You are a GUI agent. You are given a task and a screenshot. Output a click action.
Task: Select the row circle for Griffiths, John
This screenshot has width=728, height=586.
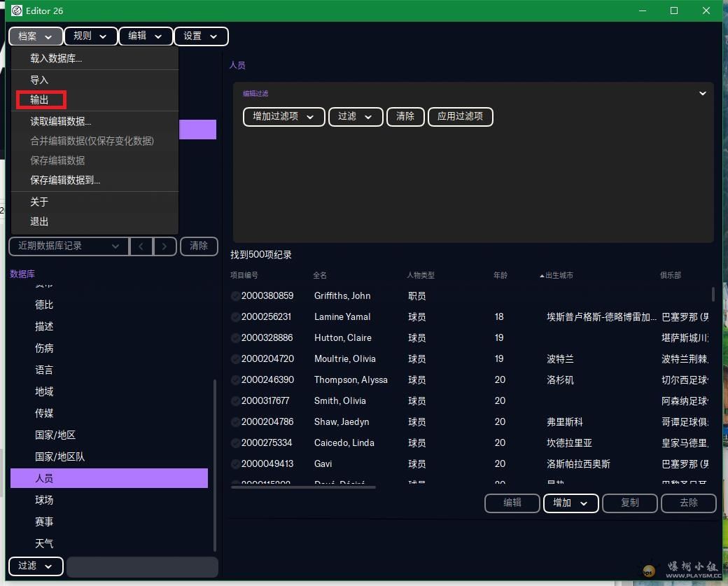[x=235, y=296]
